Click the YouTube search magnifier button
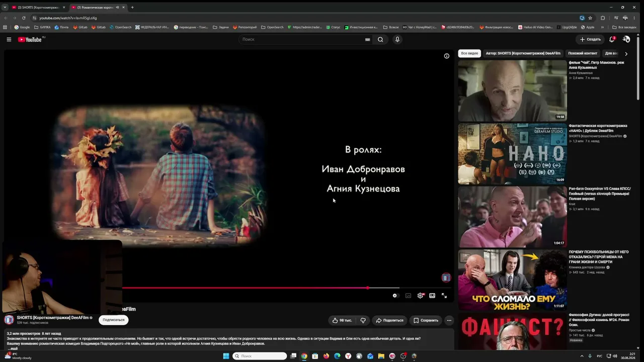Viewport: 644px width, 362px height. [380, 39]
